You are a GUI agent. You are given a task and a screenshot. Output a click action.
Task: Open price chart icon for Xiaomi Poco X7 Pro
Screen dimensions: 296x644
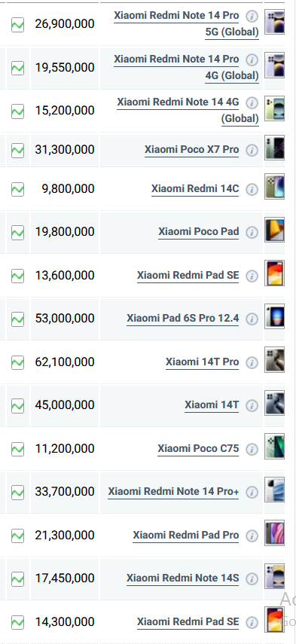[17, 150]
